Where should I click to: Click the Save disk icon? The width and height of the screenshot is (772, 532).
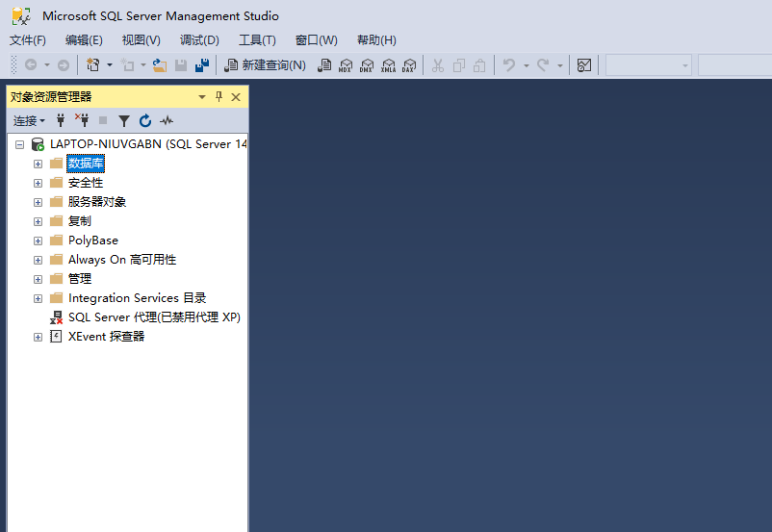click(x=181, y=65)
